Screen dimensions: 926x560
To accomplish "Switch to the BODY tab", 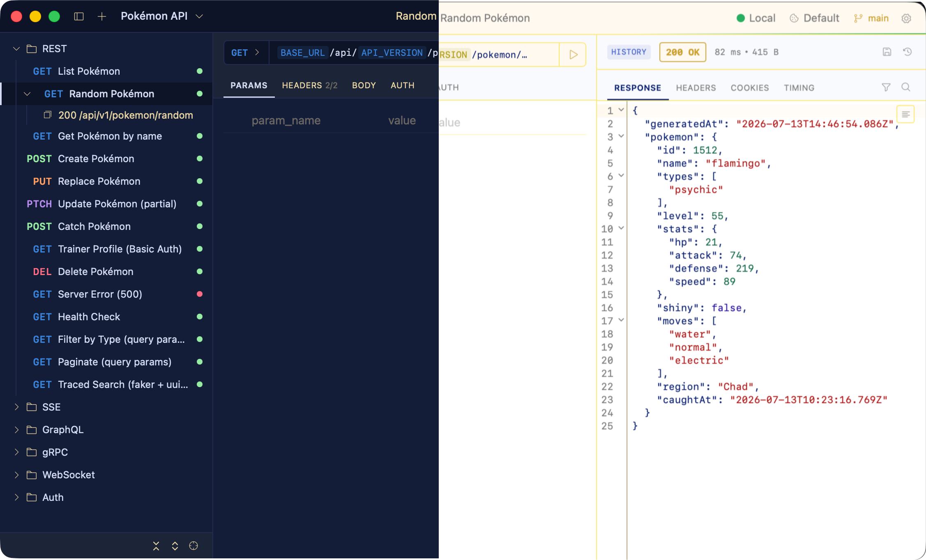I will tap(364, 85).
